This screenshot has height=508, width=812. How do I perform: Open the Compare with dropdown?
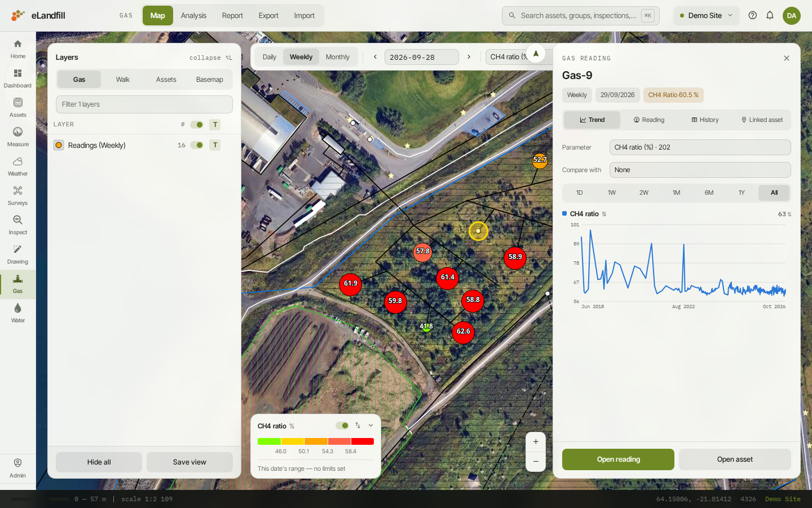click(700, 170)
